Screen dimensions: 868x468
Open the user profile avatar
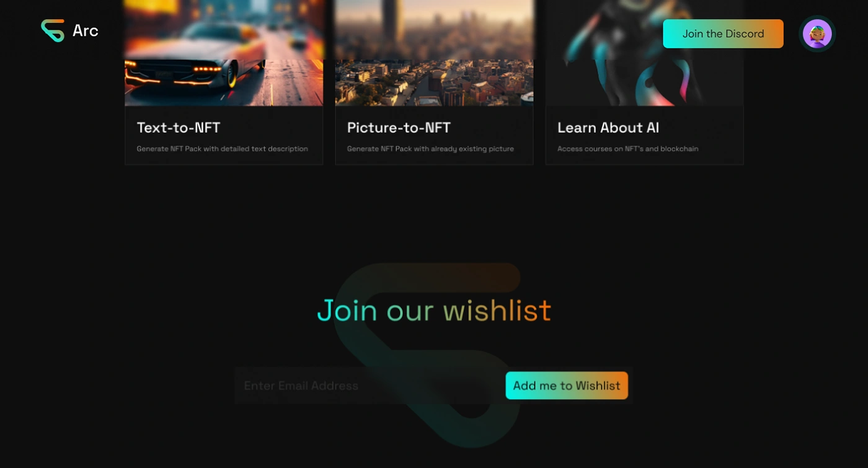[817, 33]
